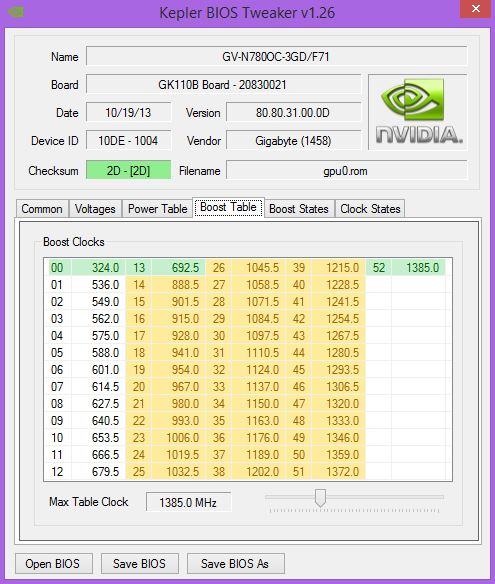The image size is (495, 584).
Task: Select boost clock value 1202.0
Action: (258, 472)
